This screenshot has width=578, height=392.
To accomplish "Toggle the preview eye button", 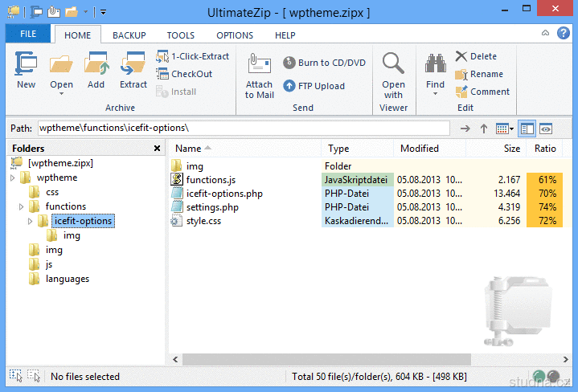I will point(546,129).
